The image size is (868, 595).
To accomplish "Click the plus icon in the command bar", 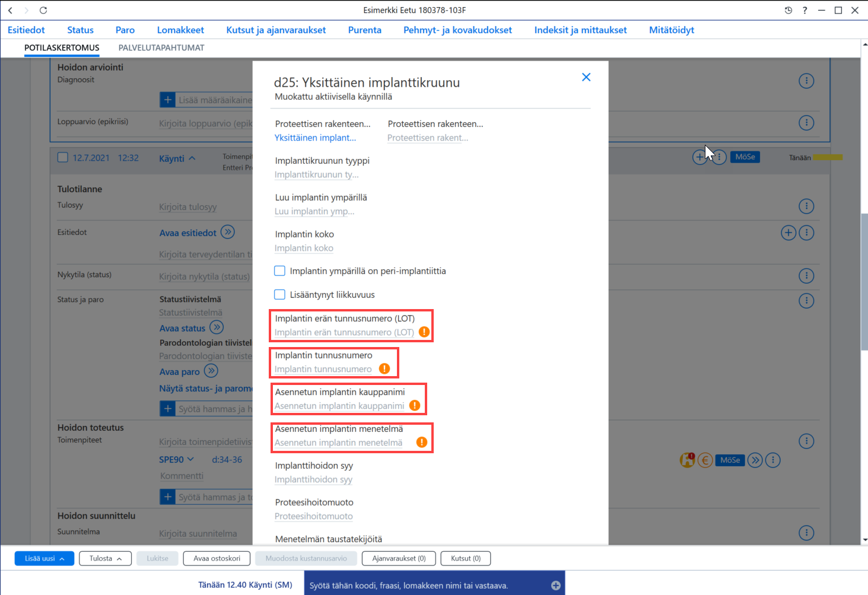I will 556,586.
